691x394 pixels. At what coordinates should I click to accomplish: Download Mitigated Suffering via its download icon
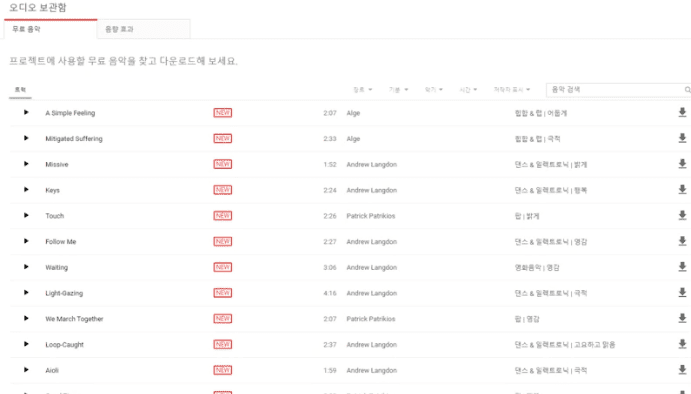[x=682, y=138]
